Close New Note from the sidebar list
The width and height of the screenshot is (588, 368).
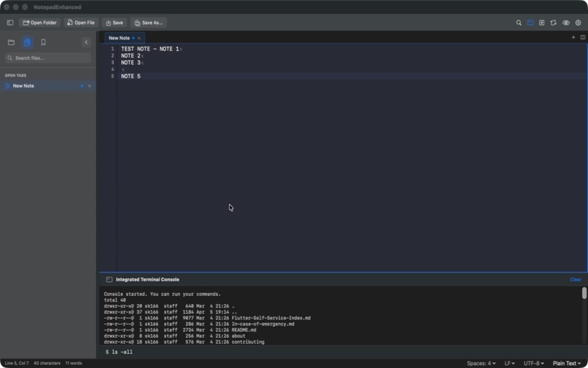click(89, 86)
